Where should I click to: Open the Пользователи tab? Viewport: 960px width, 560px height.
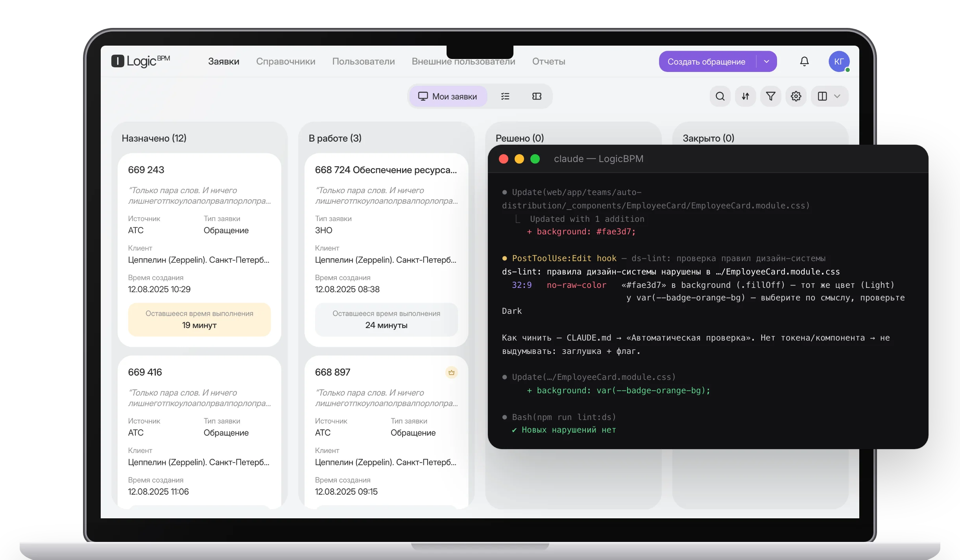pyautogui.click(x=364, y=61)
